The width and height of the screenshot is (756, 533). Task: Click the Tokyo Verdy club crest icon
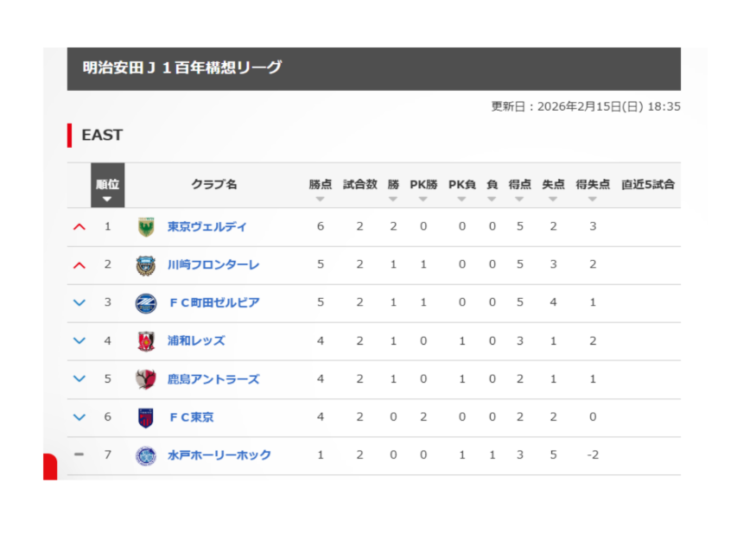click(x=146, y=227)
